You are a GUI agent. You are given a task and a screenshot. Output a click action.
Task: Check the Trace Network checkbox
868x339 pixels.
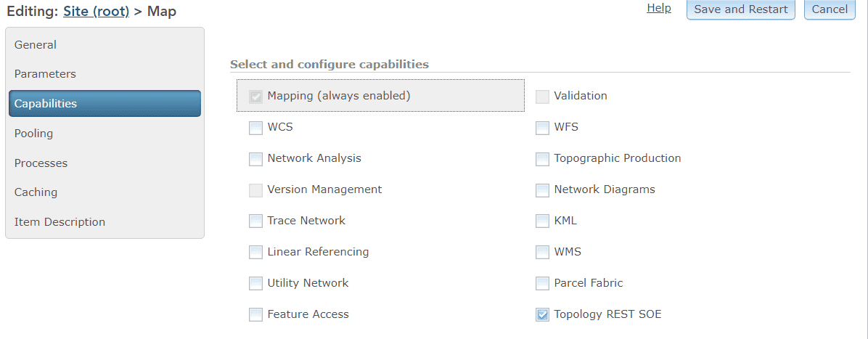[255, 221]
